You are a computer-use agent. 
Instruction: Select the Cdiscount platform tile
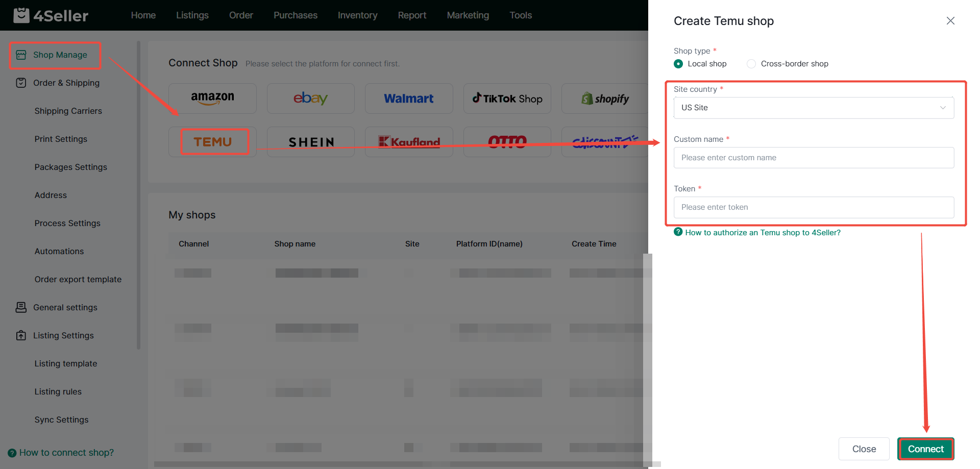tap(605, 142)
